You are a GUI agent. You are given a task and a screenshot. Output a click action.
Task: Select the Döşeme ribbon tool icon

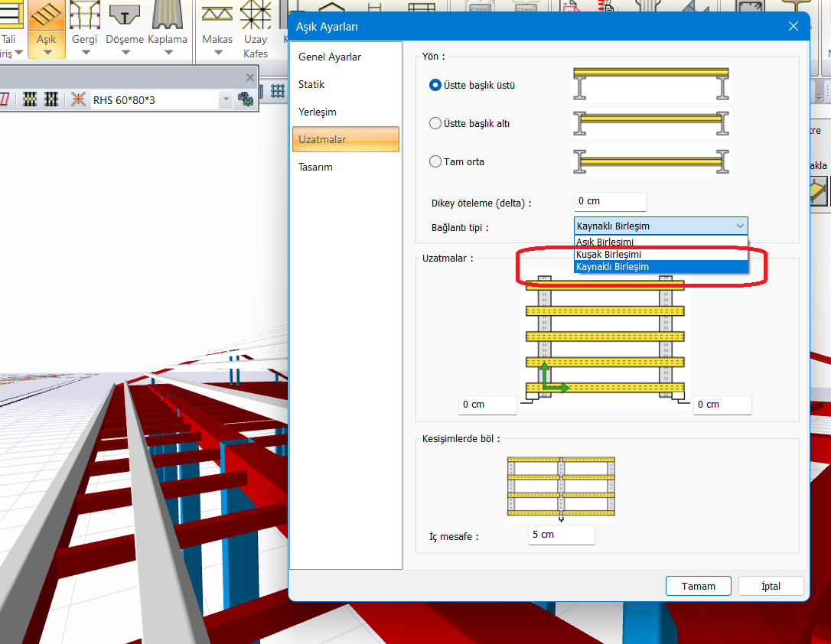pos(125,15)
